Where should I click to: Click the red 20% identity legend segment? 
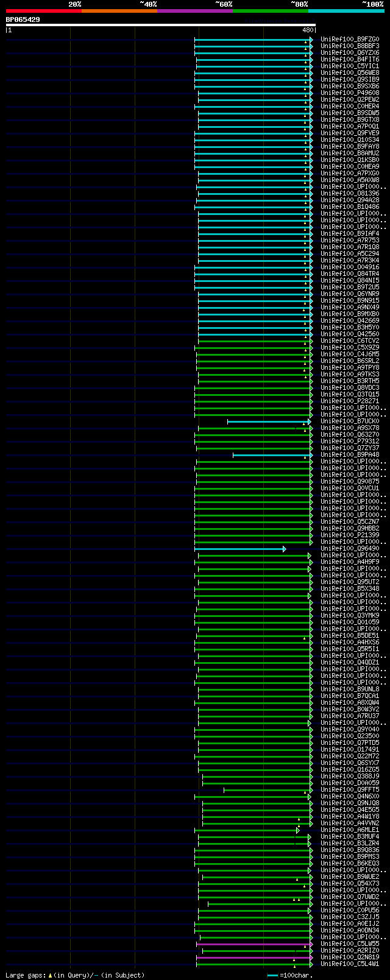43,11
